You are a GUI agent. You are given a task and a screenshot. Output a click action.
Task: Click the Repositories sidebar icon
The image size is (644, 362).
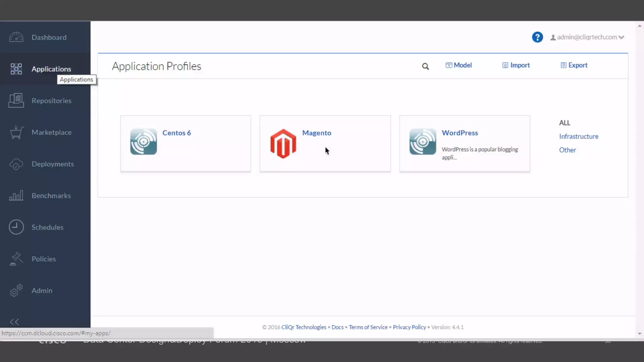click(x=16, y=101)
